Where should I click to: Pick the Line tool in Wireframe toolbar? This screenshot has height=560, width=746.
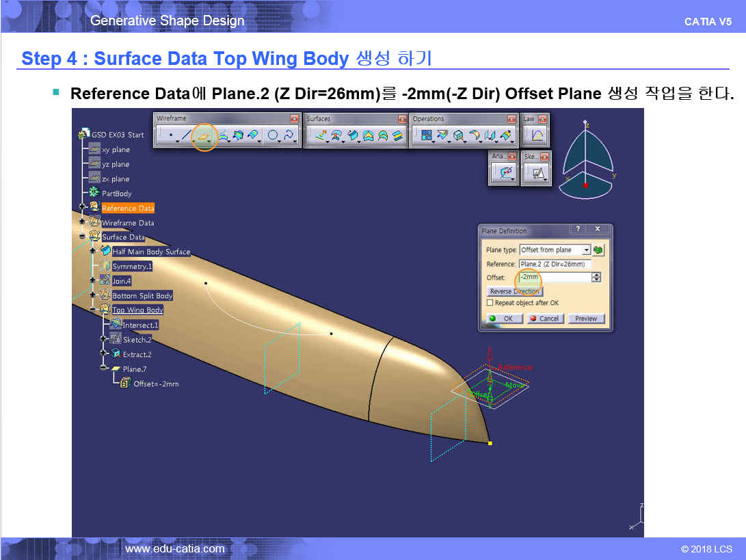(185, 136)
